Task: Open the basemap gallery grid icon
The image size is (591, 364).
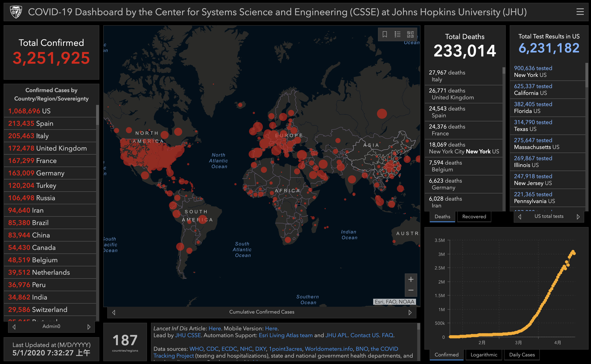Action: (x=410, y=34)
